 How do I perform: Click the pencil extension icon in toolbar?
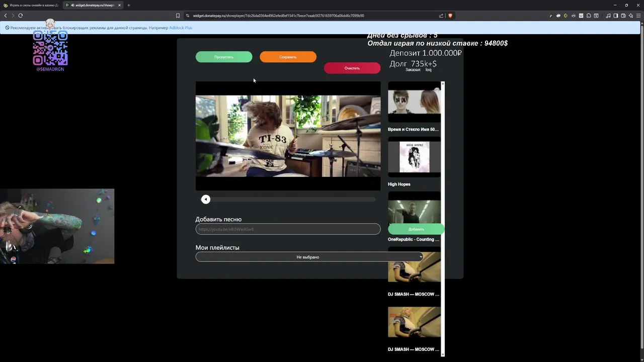click(551, 16)
